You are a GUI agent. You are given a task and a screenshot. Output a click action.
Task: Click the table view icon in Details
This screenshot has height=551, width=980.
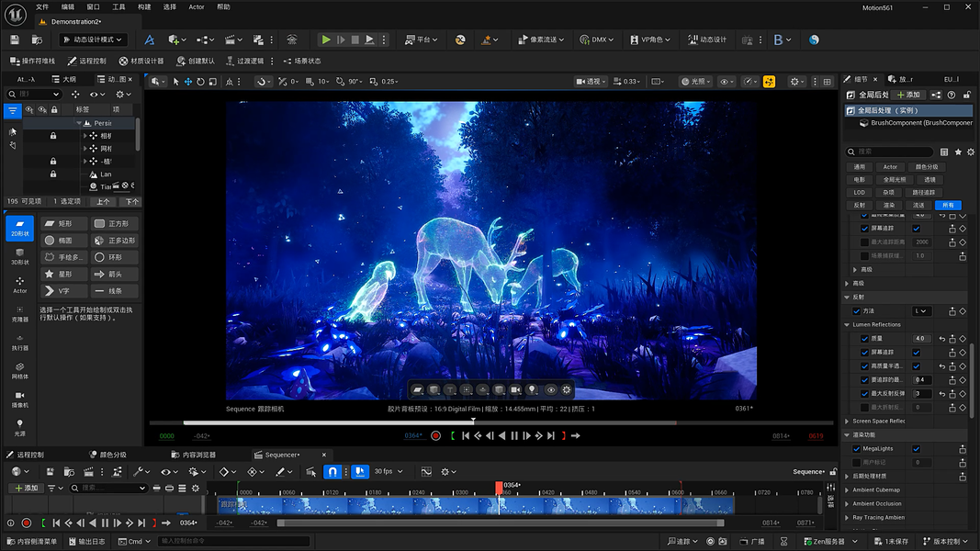pyautogui.click(x=944, y=152)
